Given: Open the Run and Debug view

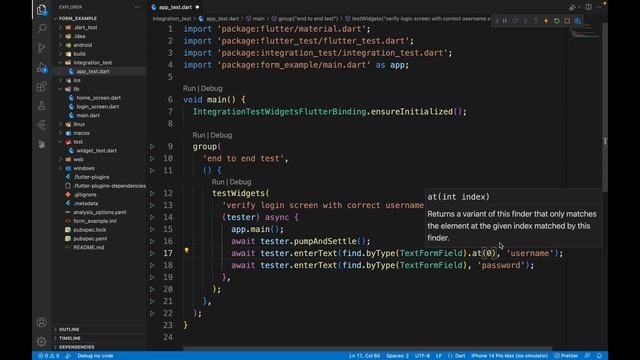Looking at the screenshot, I should click(41, 67).
